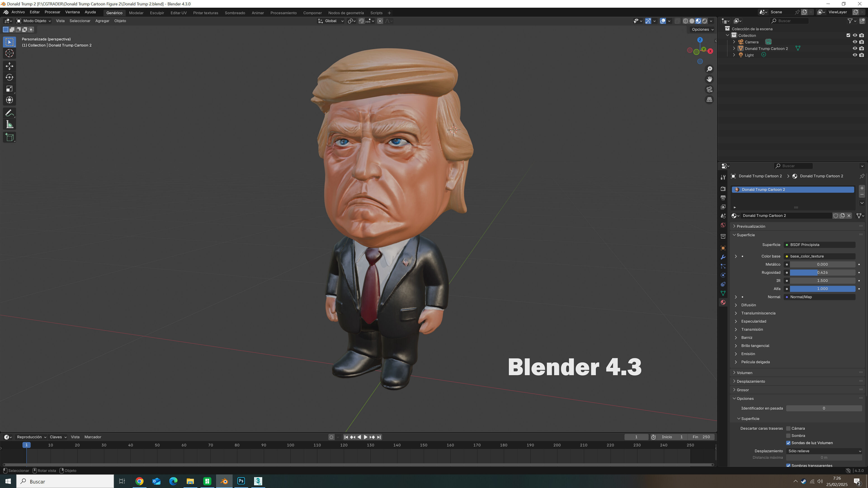
Task: Enable Sombra backface culling checkbox
Action: pyautogui.click(x=788, y=436)
